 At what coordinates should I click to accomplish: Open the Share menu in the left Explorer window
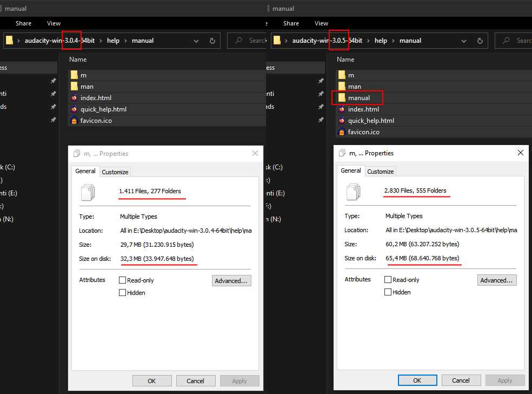23,23
